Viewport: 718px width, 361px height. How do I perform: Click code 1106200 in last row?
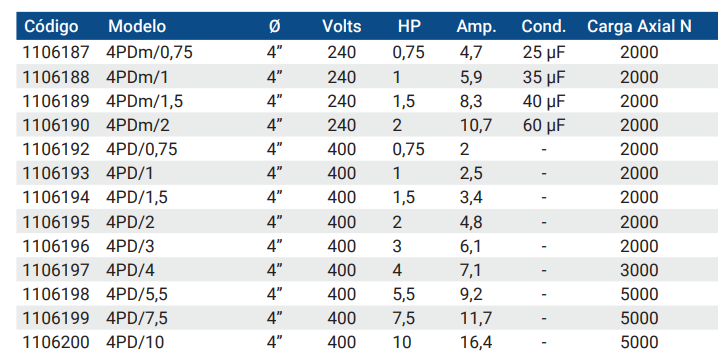(x=56, y=342)
